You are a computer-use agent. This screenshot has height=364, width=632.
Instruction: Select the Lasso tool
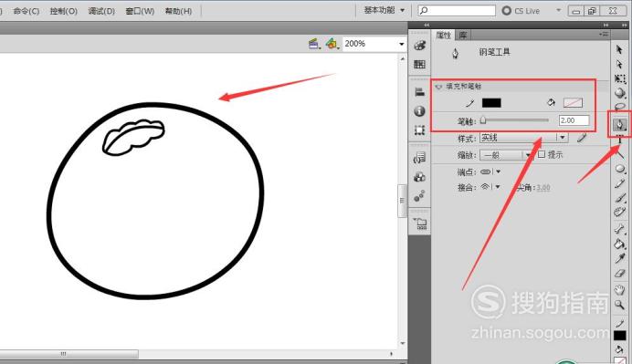tap(620, 107)
